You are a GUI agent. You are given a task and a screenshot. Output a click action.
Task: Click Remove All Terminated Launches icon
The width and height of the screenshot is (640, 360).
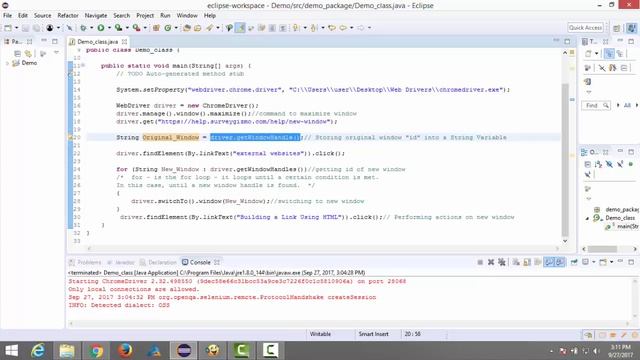[x=502, y=262]
